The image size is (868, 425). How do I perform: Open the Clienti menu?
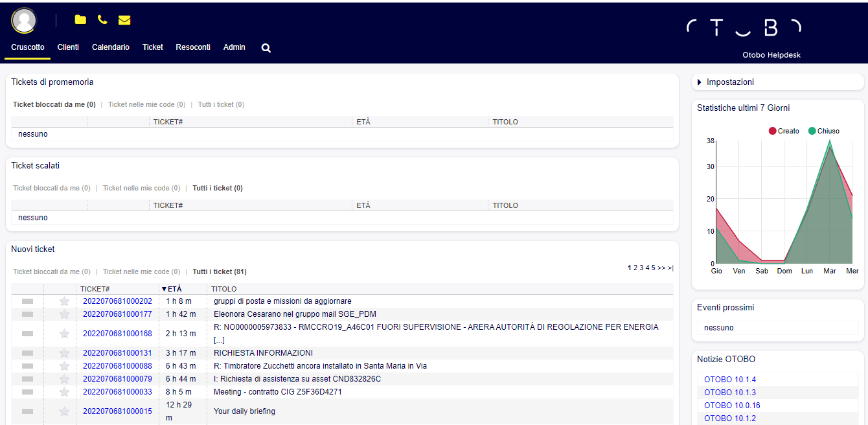[x=68, y=47]
